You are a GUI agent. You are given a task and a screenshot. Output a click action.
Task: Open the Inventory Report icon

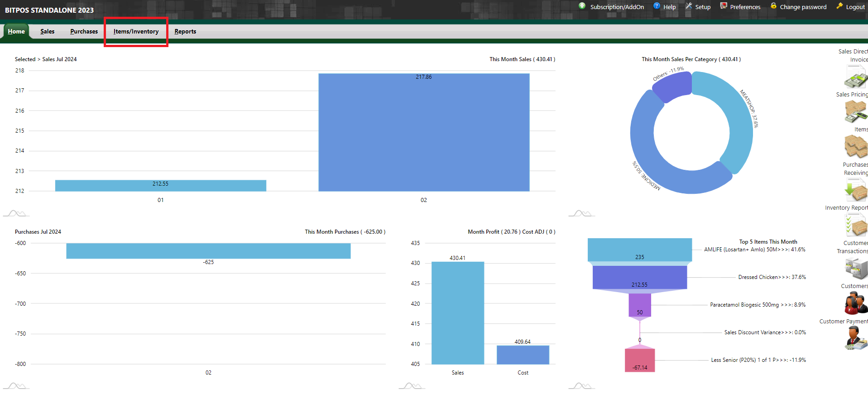[856, 225]
